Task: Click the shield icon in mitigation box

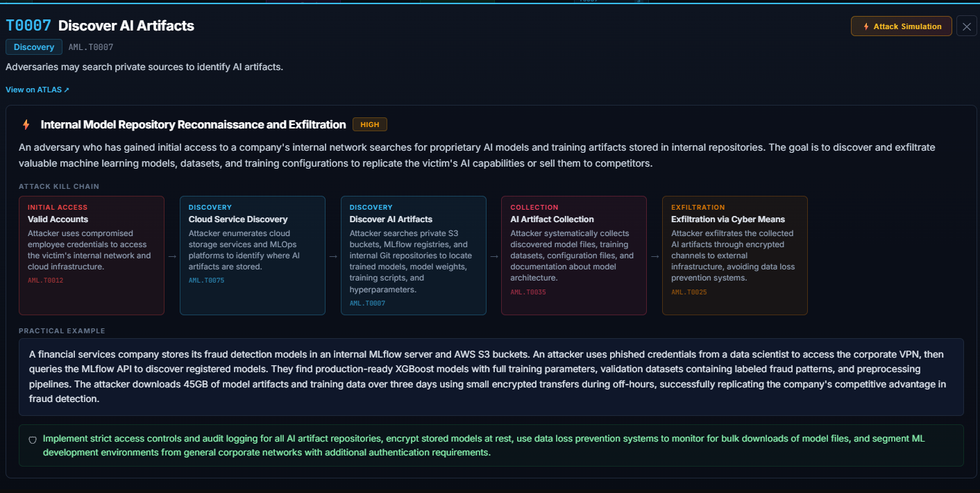Action: (x=33, y=440)
